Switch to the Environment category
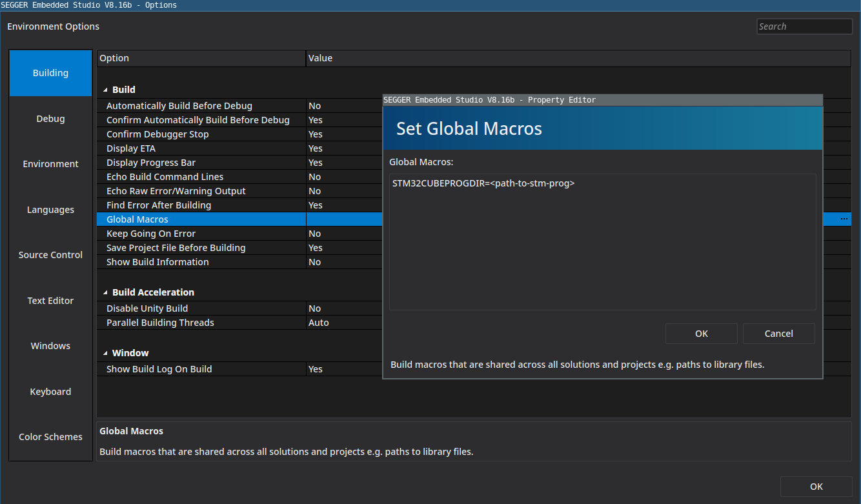The image size is (861, 504). click(50, 164)
